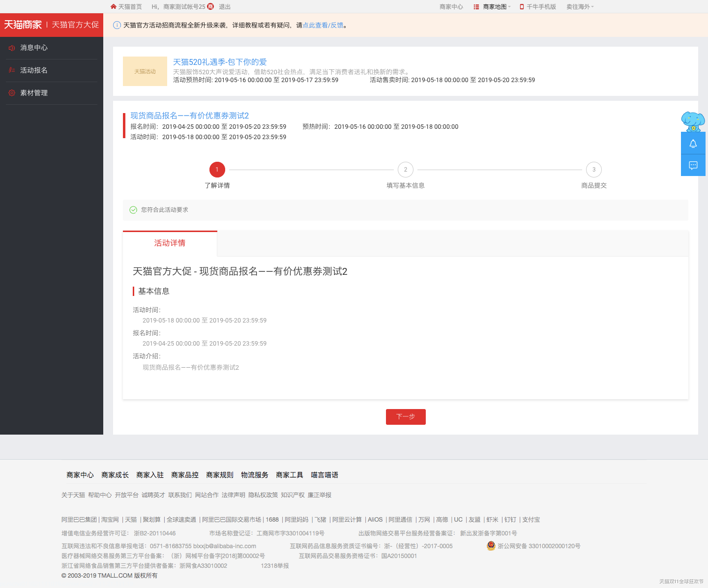Click the 千牛手机版 phone icon
The width and height of the screenshot is (708, 588).
click(522, 7)
